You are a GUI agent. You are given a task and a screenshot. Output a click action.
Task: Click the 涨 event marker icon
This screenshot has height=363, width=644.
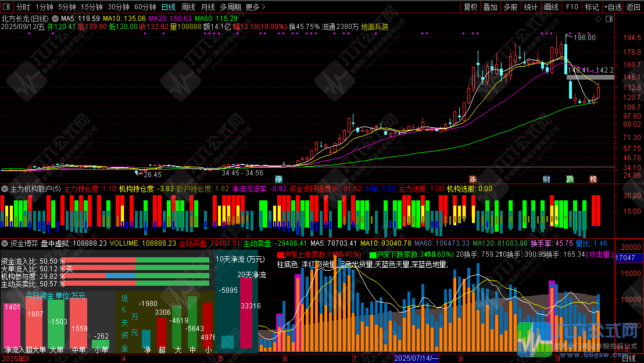click(473, 178)
